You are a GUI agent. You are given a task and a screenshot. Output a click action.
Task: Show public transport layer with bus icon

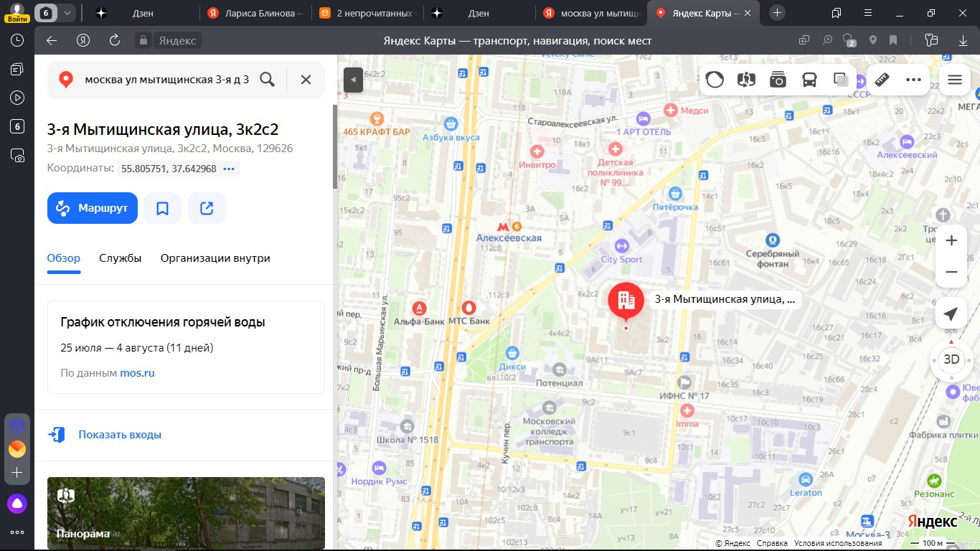809,80
